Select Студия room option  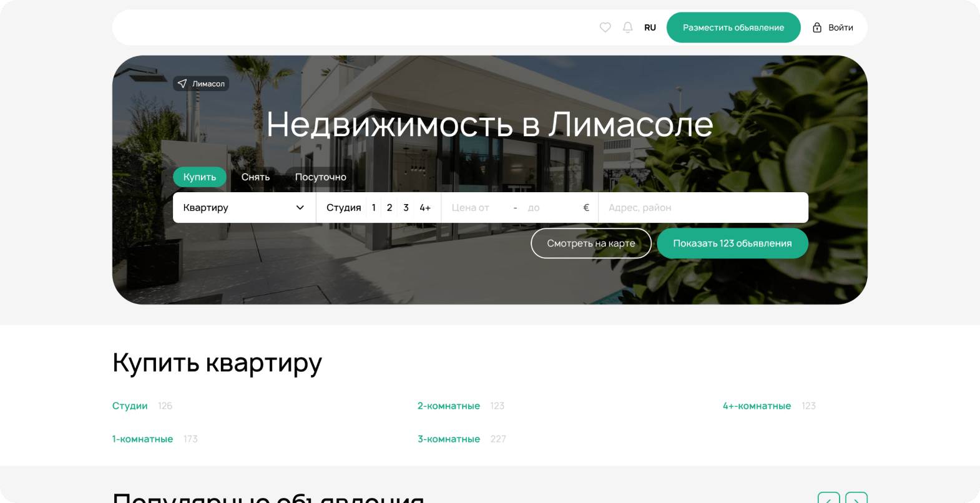click(x=344, y=208)
